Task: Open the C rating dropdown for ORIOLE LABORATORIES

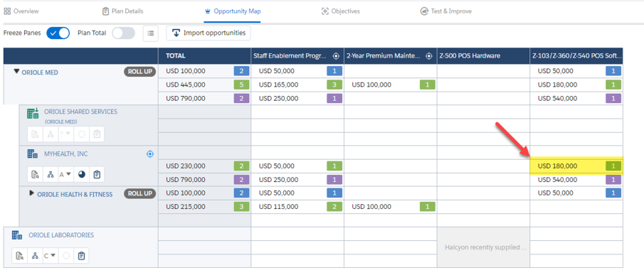Action: pyautogui.click(x=49, y=256)
